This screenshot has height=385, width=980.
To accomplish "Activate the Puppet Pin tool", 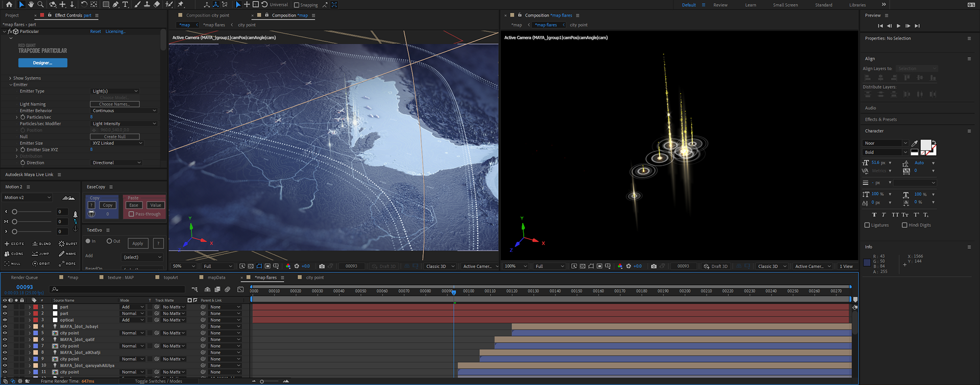I will 180,5.
